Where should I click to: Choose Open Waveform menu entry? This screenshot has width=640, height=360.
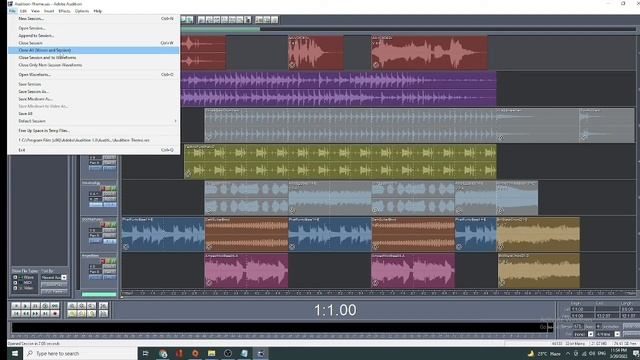(x=93, y=75)
